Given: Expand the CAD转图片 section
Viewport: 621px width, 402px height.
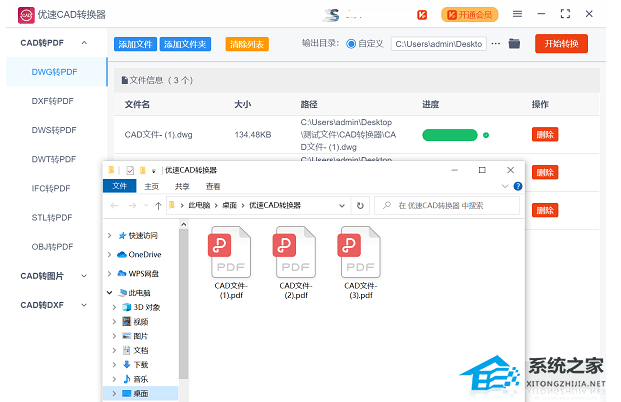Looking at the screenshot, I should point(84,276).
